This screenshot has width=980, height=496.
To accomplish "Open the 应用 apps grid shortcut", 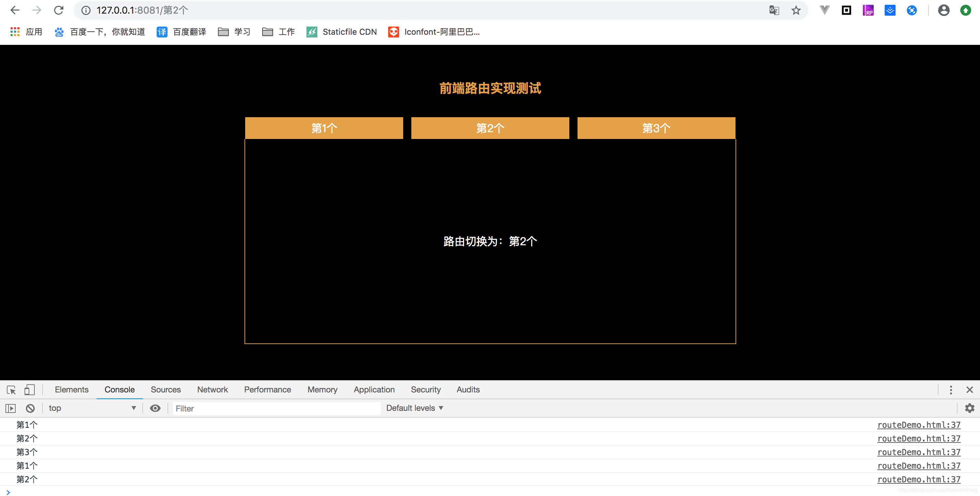I will coord(26,32).
